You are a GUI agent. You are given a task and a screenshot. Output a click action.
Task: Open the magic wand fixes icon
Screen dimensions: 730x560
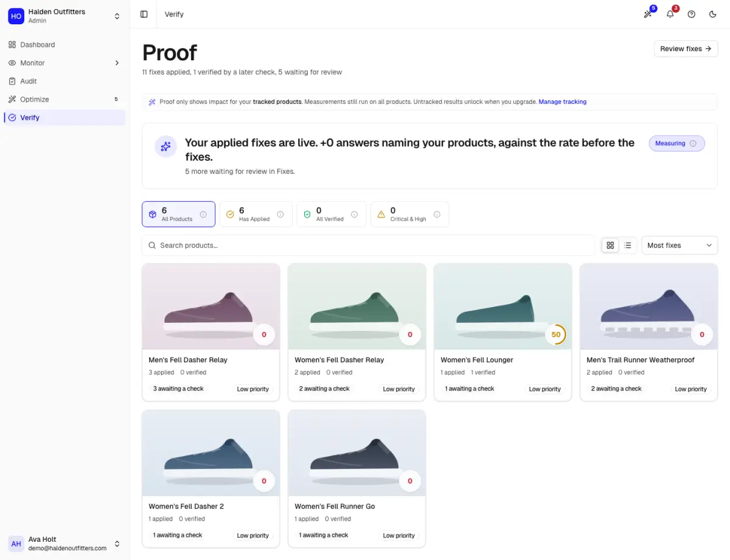tap(648, 14)
